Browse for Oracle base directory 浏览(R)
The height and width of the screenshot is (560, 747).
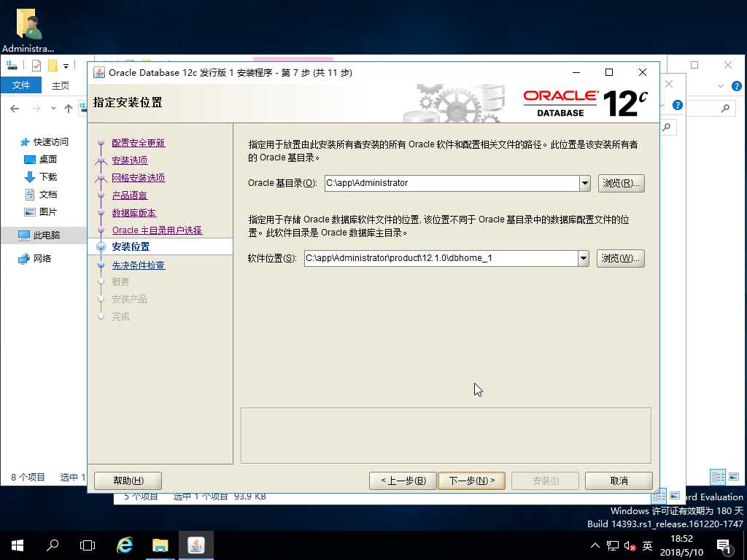(622, 183)
